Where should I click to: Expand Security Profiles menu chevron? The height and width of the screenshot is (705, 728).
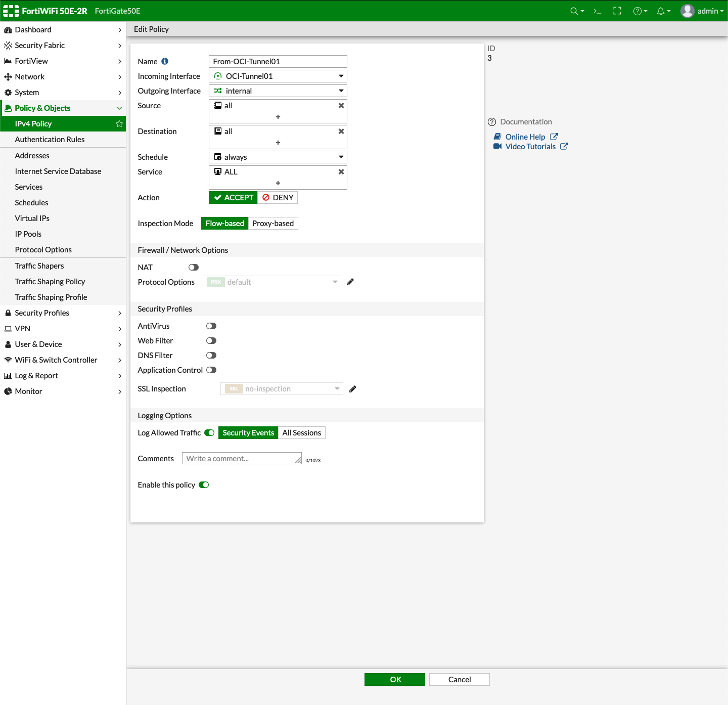coord(119,313)
